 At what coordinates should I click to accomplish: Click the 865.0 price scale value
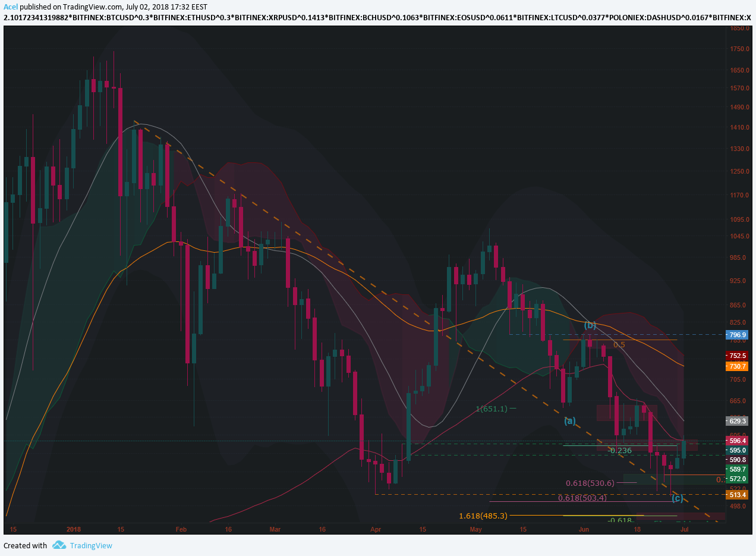coord(739,305)
